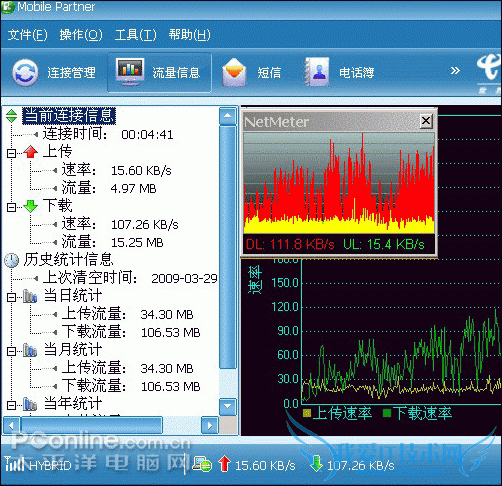Select 上传流量 34.30 MB under 当日统计
Screen dimensions: 502x486
(128, 314)
